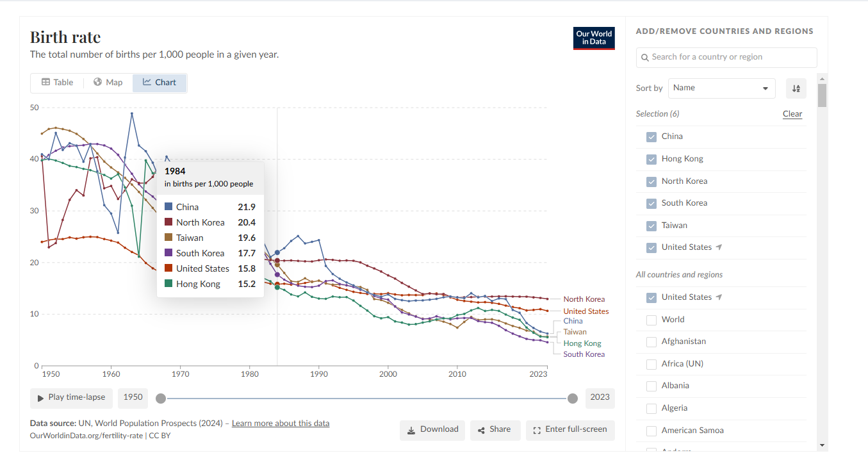This screenshot has width=868, height=469.
Task: Open the Learn more about this data link
Action: [x=281, y=424]
